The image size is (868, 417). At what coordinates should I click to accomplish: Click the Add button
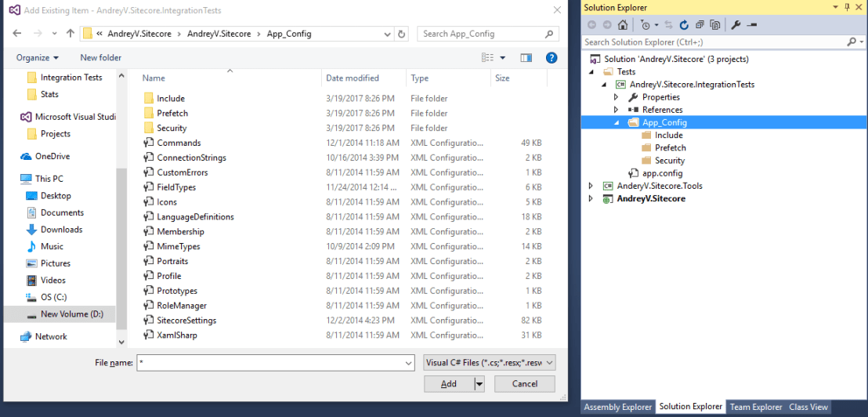[x=449, y=384]
